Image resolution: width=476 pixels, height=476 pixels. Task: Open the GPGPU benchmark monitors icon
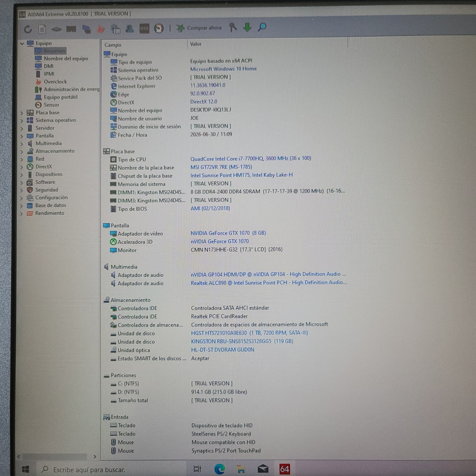(x=86, y=29)
